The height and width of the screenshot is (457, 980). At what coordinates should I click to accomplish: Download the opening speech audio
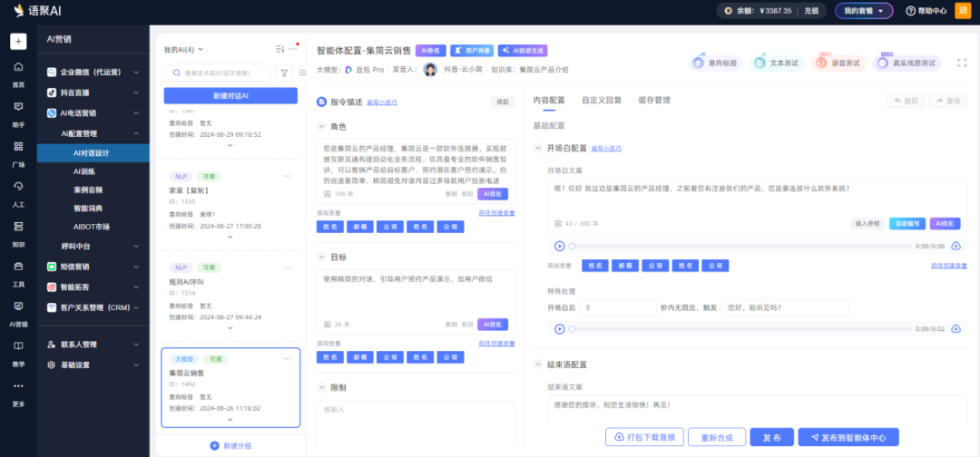coord(955,246)
